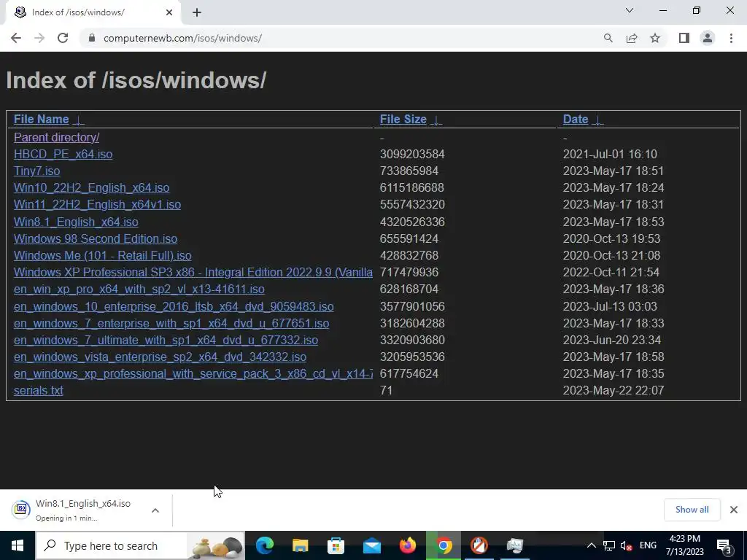747x560 pixels.
Task: Open Mail app from taskbar
Action: click(x=371, y=545)
